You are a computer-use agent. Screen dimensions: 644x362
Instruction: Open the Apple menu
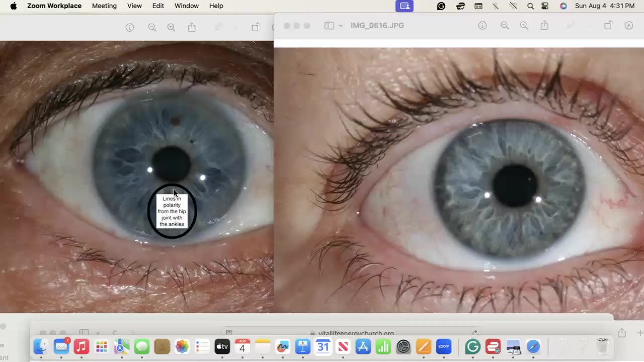coord(14,6)
